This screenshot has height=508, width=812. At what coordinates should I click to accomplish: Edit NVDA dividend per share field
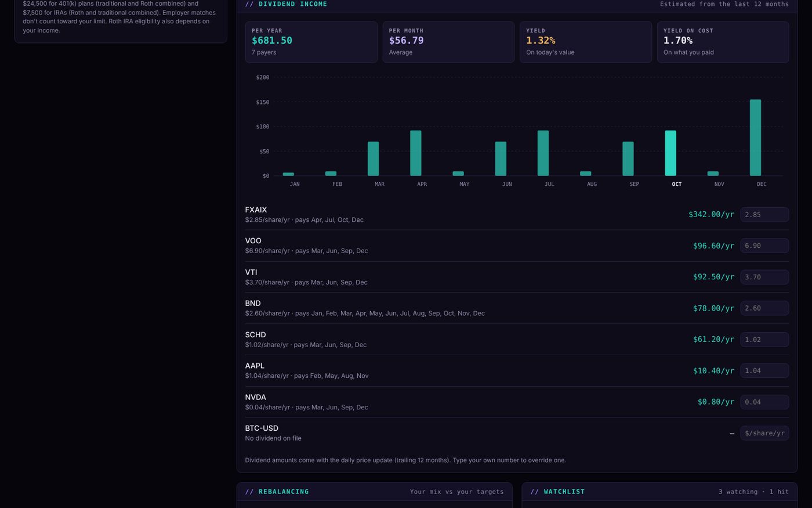764,402
